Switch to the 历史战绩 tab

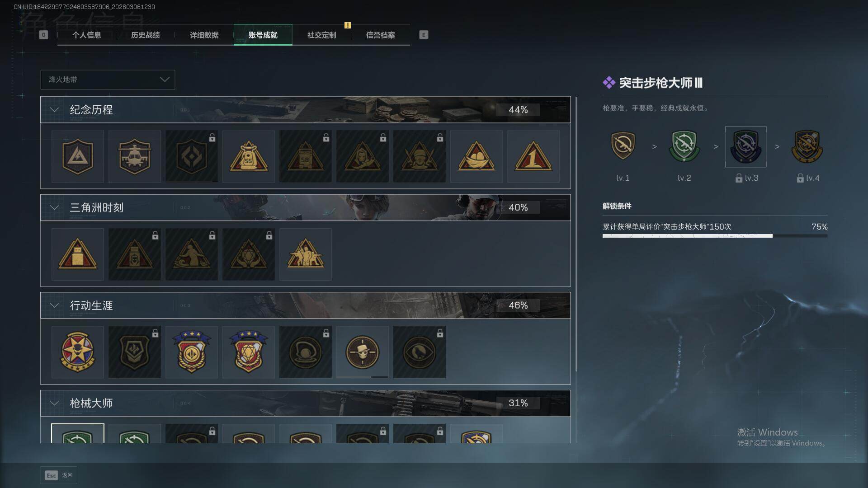[x=145, y=35]
